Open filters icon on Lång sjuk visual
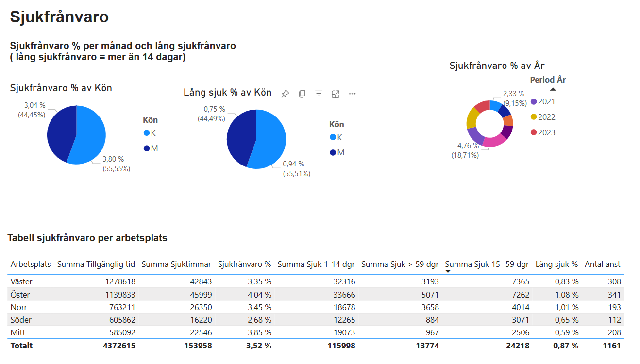 pyautogui.click(x=319, y=94)
